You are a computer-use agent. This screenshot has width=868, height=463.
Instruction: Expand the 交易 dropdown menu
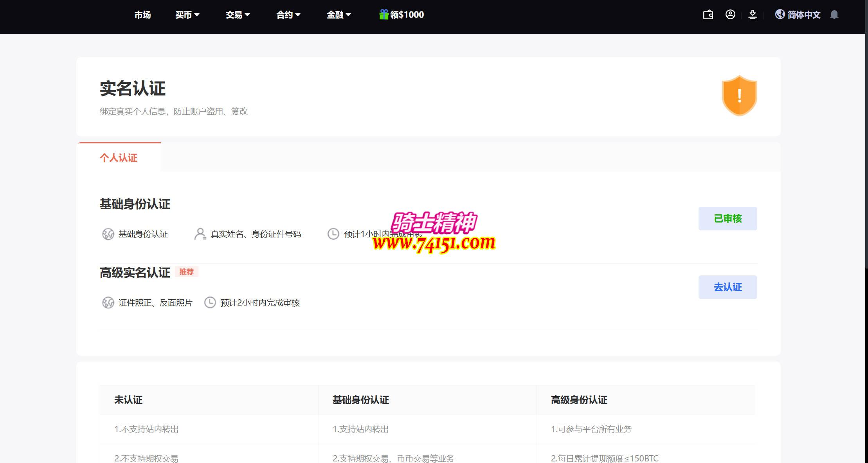(238, 15)
